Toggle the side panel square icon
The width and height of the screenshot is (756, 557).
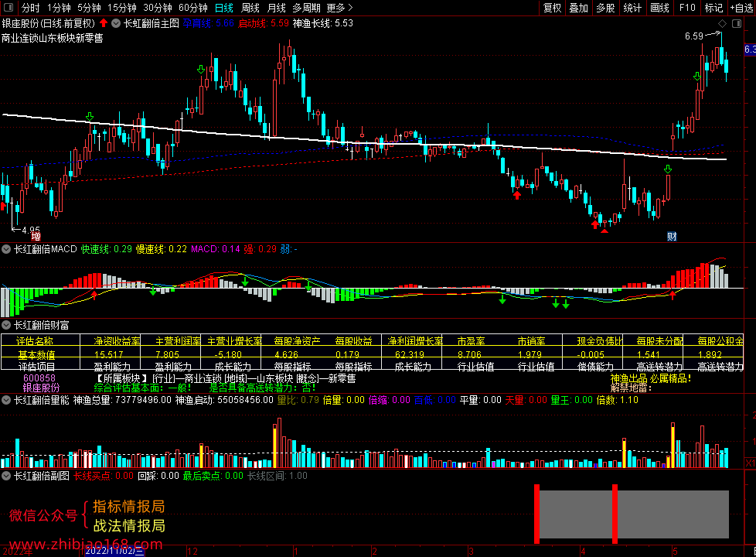[736, 24]
